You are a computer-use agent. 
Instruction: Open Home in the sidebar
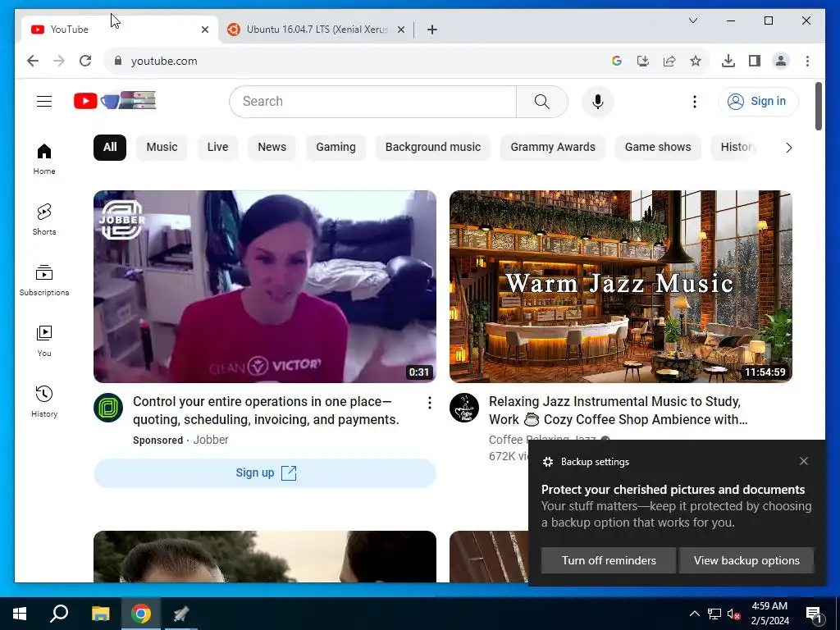(x=44, y=159)
